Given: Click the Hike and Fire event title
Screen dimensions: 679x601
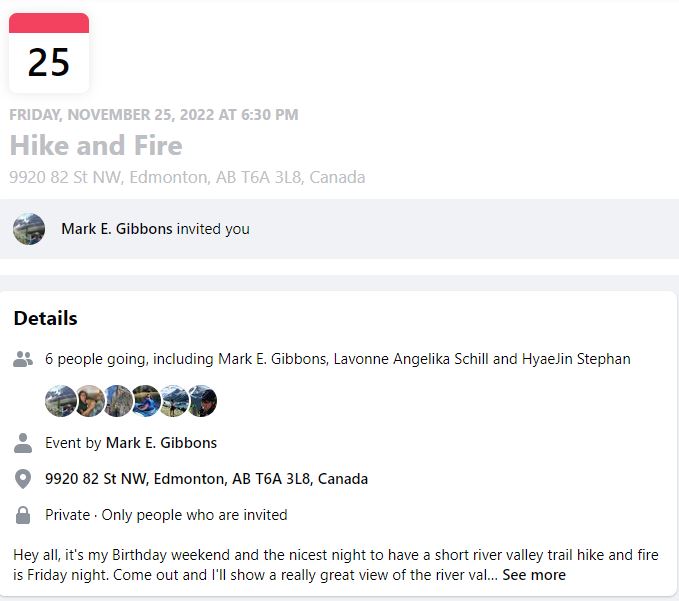Looking at the screenshot, I should coord(96,145).
